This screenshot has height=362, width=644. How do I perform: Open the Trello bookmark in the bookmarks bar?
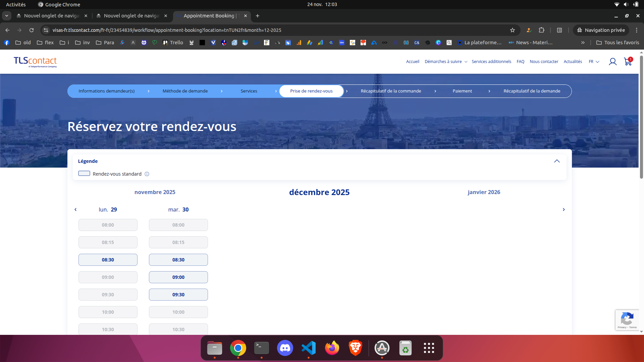pyautogui.click(x=173, y=43)
